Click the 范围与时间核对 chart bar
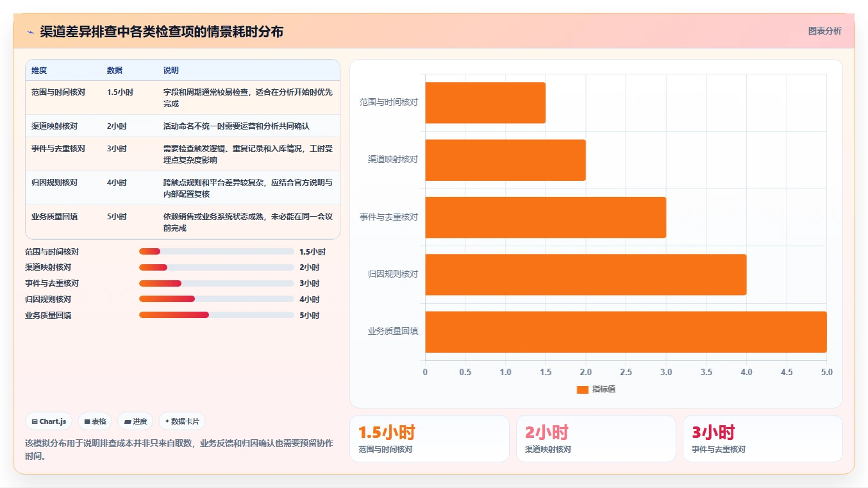 485,103
